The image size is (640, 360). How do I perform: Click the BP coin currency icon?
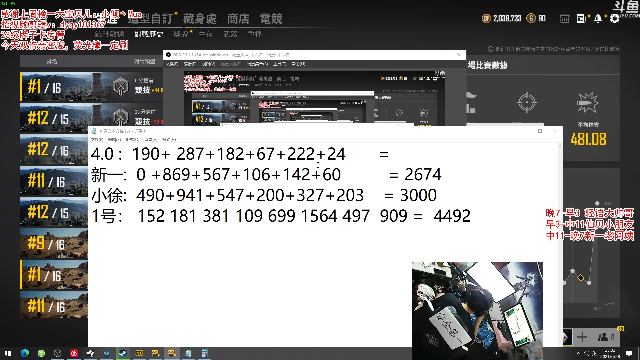[x=486, y=18]
